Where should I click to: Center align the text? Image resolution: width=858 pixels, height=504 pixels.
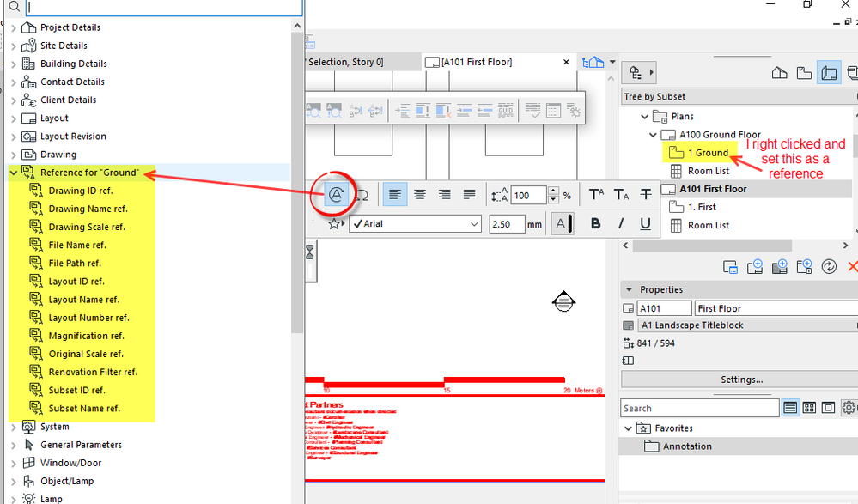[420, 195]
